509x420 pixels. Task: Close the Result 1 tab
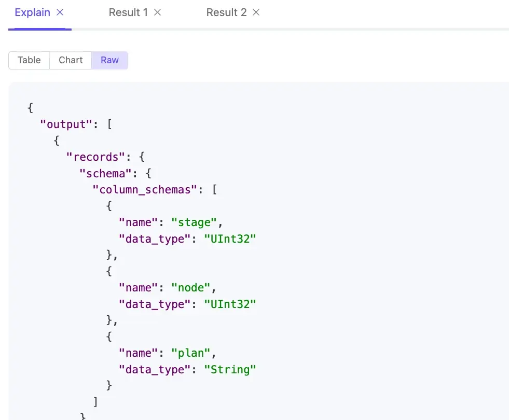click(158, 12)
